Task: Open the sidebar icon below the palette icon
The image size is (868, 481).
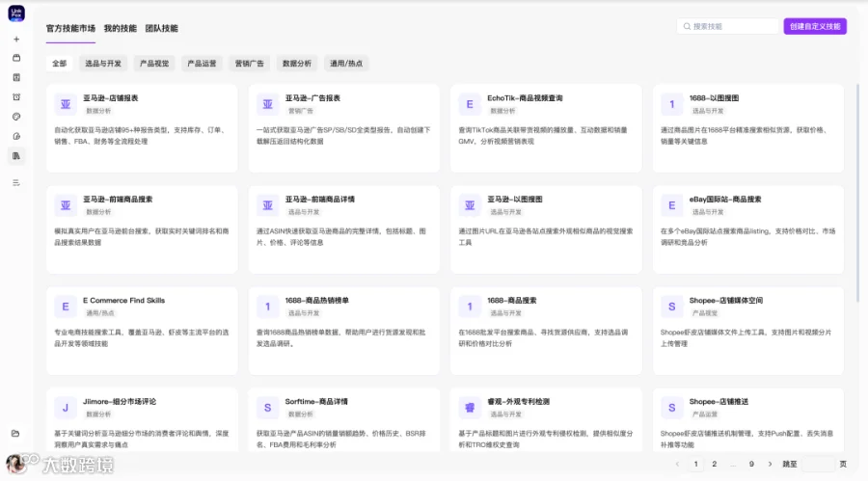Action: click(x=16, y=136)
